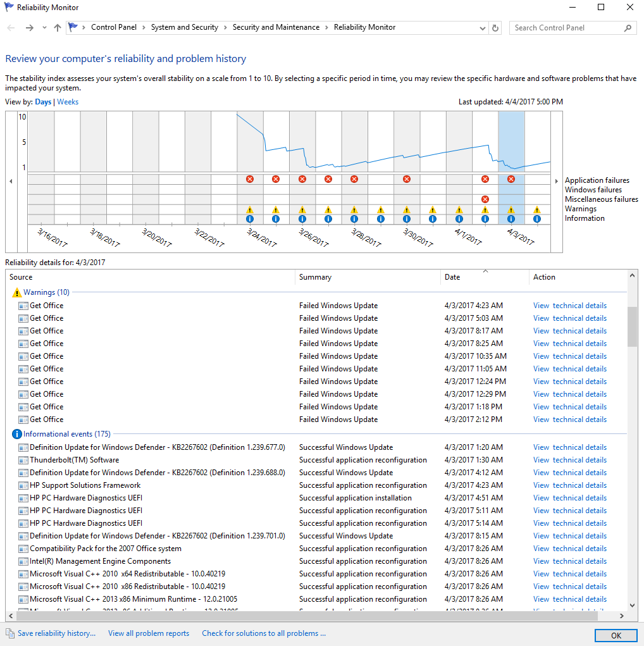Click the information icon for 4/1/2017
This screenshot has height=646, width=644.
(x=459, y=219)
